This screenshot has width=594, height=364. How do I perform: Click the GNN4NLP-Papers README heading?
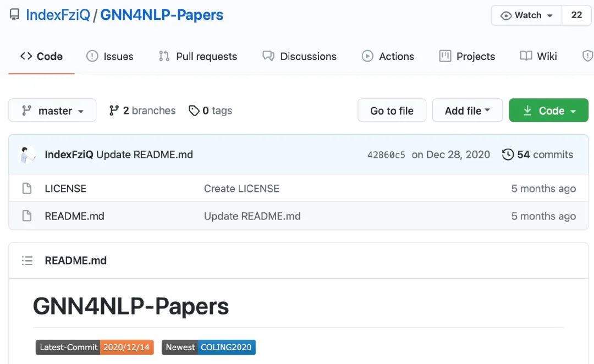click(131, 306)
